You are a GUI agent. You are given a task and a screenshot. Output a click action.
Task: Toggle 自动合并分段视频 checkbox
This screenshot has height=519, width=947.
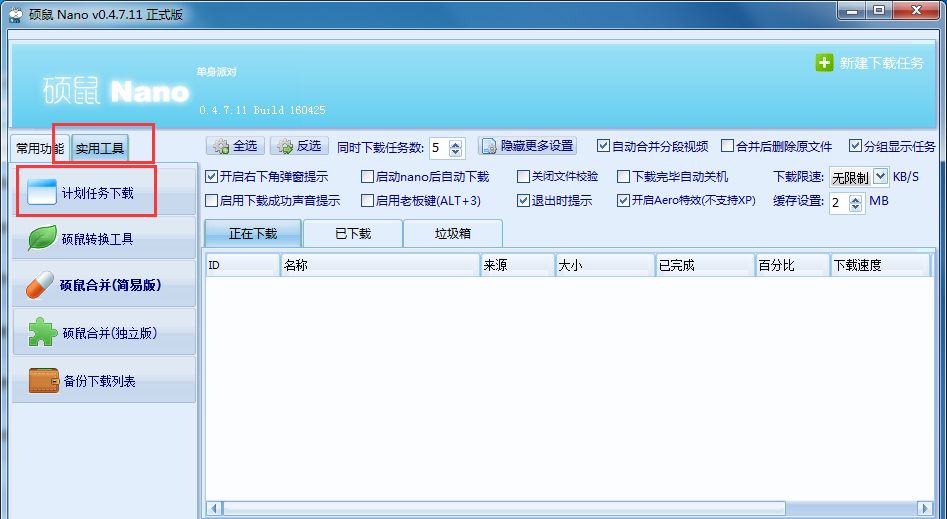pos(603,146)
